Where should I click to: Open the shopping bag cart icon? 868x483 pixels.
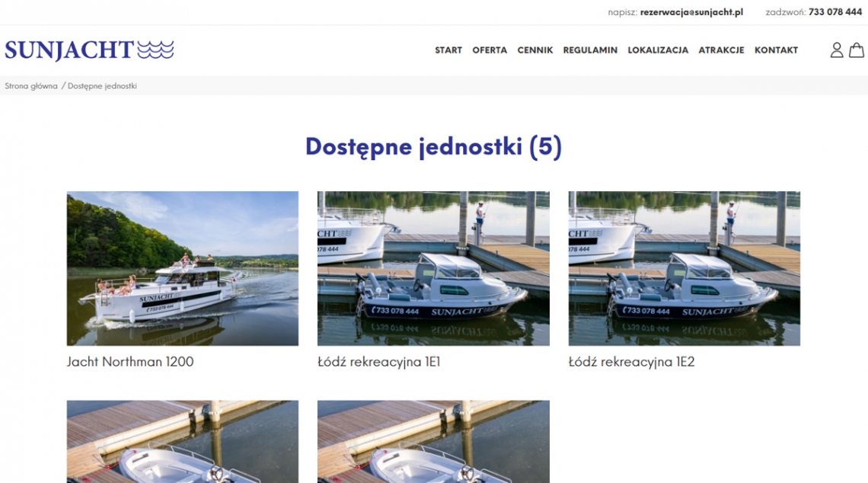tap(857, 50)
